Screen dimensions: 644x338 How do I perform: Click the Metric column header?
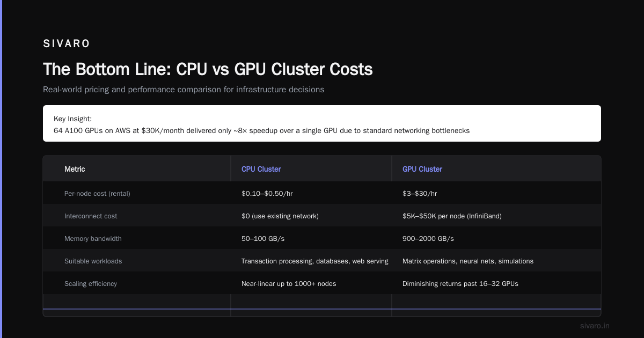tap(75, 169)
